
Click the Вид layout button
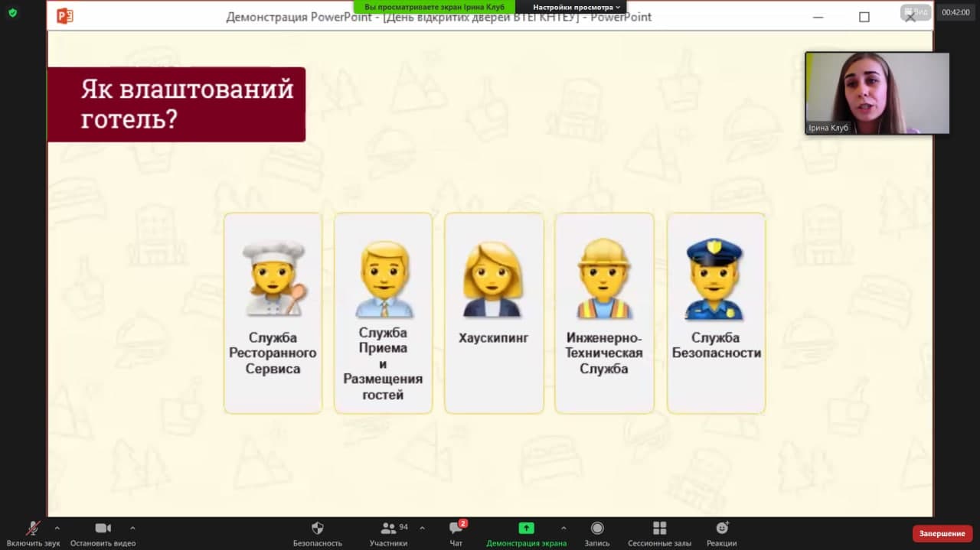pyautogui.click(x=916, y=12)
